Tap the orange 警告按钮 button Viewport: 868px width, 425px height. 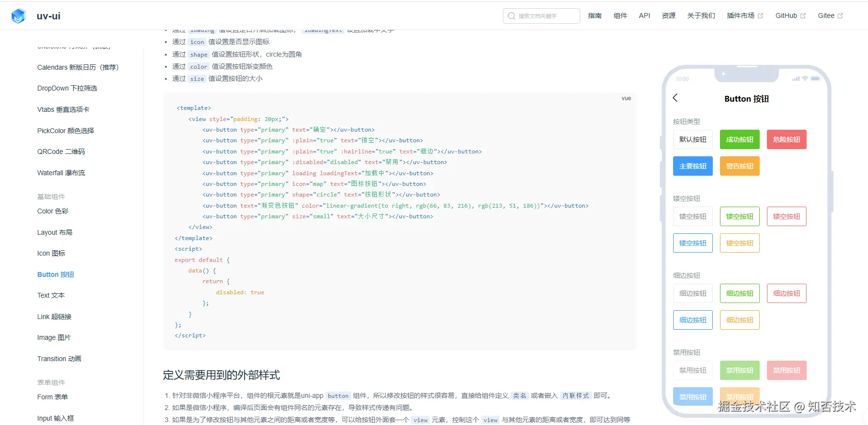[x=740, y=166]
